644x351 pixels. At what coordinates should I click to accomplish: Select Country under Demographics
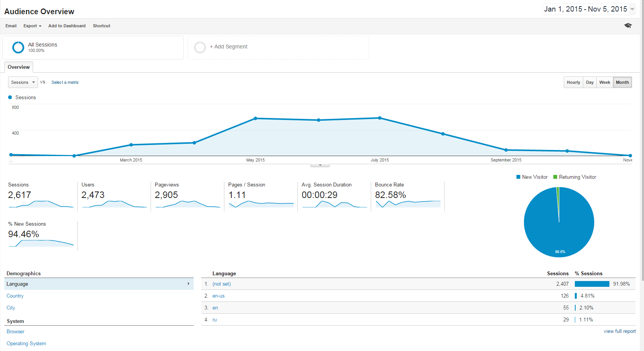click(15, 296)
